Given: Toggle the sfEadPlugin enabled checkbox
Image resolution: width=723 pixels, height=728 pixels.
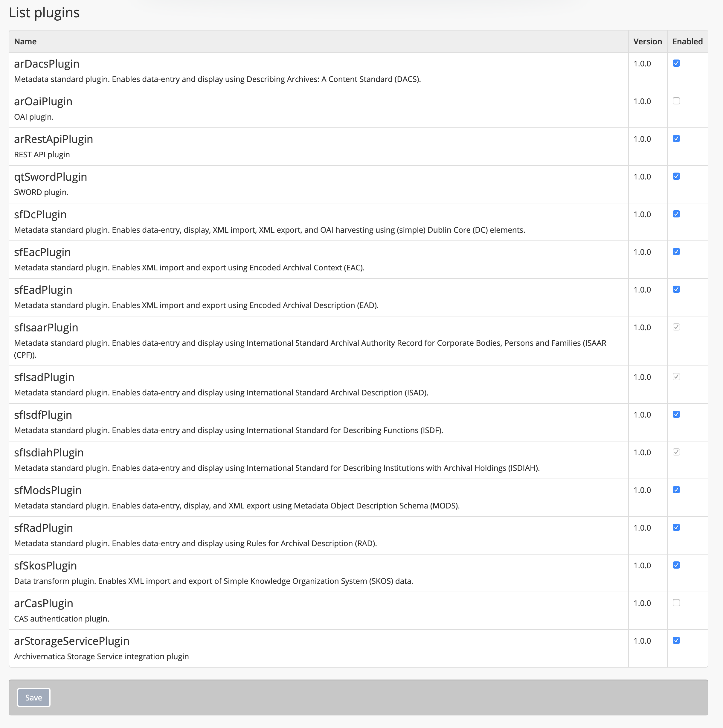Looking at the screenshot, I should tap(676, 290).
